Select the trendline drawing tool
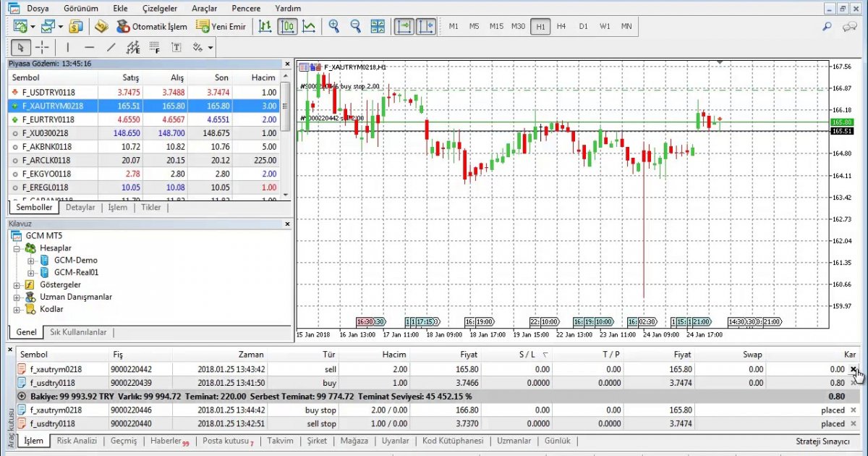 click(x=111, y=48)
